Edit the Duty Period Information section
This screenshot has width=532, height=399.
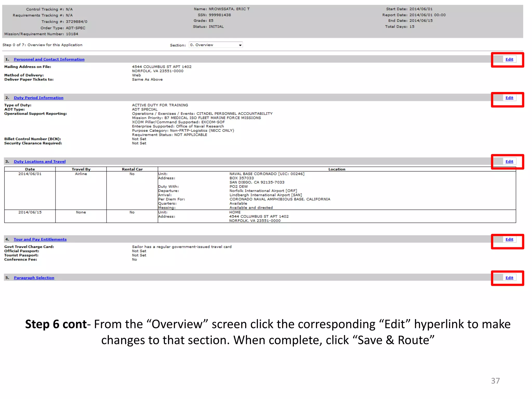point(509,98)
